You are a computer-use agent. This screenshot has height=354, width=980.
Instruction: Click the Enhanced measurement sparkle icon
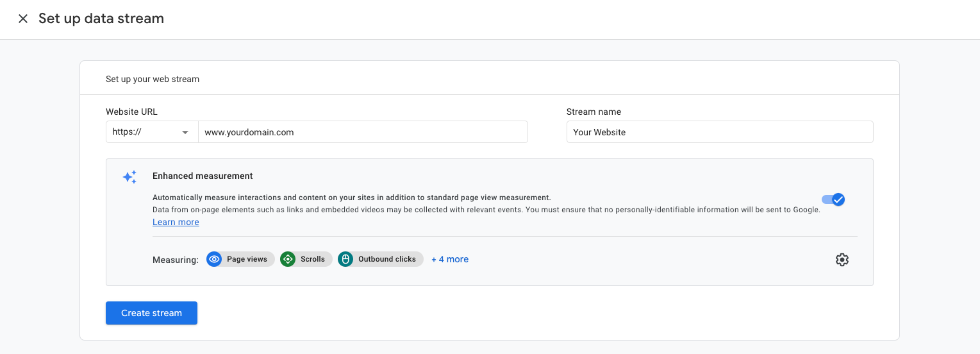129,177
